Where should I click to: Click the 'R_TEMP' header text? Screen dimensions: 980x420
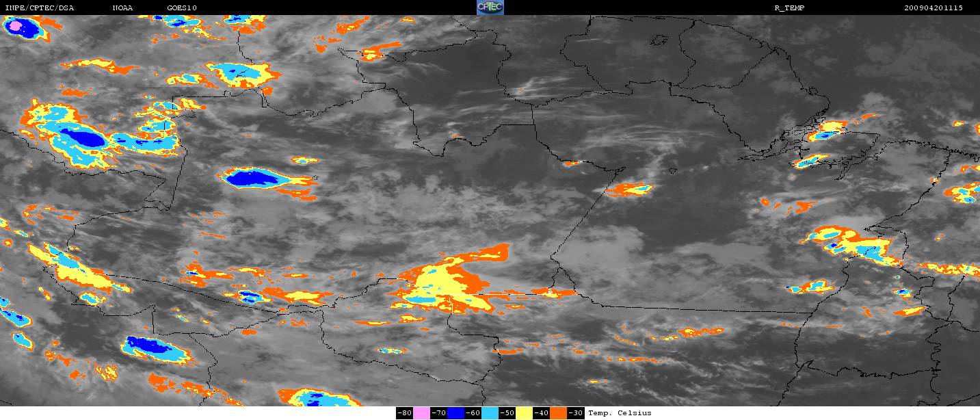[789, 8]
